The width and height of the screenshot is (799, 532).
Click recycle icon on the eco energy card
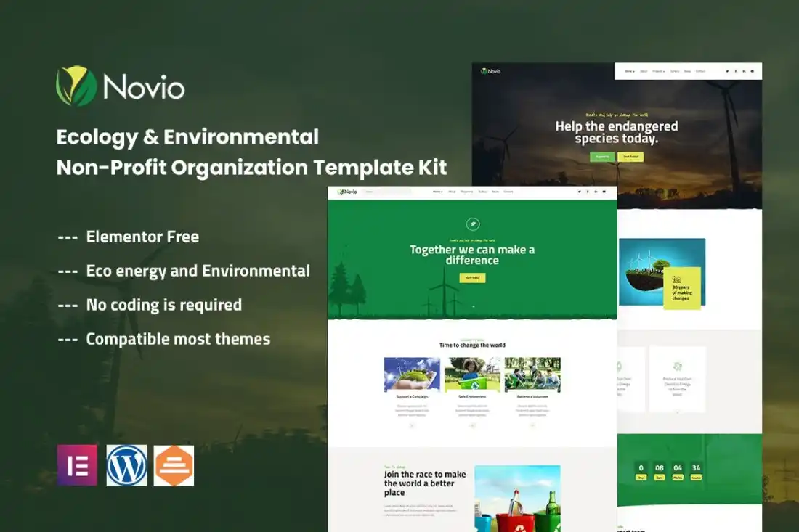(x=677, y=366)
